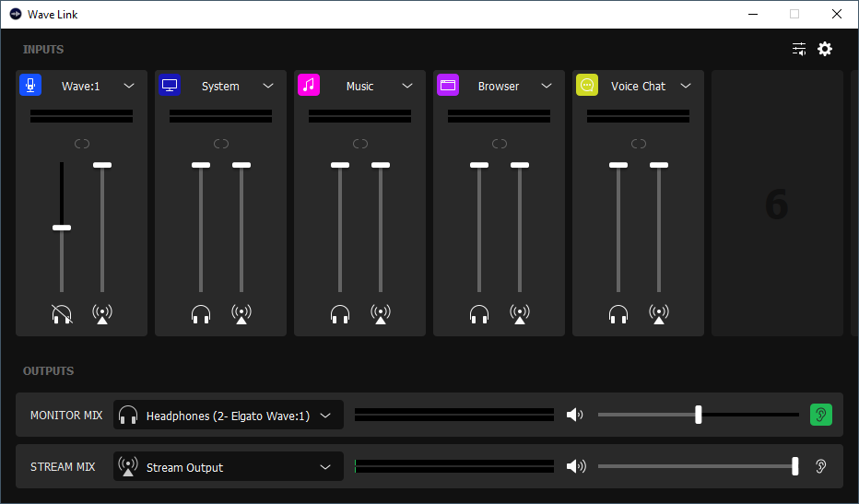859x504 pixels.
Task: Click the yellow Voice Chat bubble icon
Action: [587, 86]
